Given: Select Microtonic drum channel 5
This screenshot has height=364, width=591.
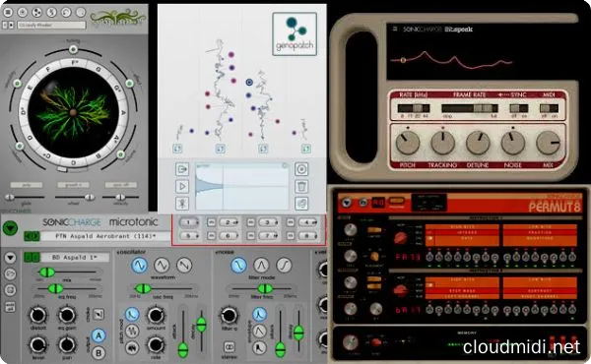Looking at the screenshot, I should coord(189,236).
